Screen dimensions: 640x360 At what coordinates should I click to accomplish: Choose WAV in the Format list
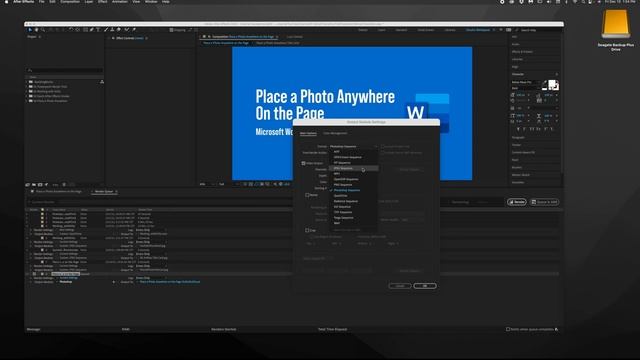point(353,223)
